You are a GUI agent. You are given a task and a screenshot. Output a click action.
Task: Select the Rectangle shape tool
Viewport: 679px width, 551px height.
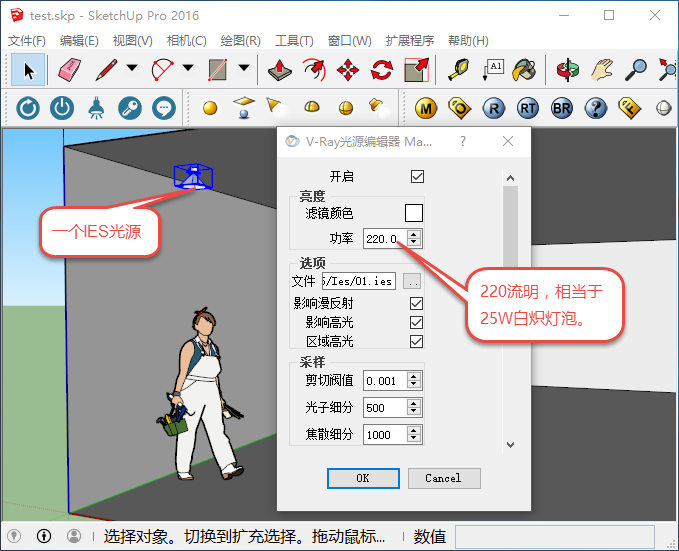[x=217, y=70]
